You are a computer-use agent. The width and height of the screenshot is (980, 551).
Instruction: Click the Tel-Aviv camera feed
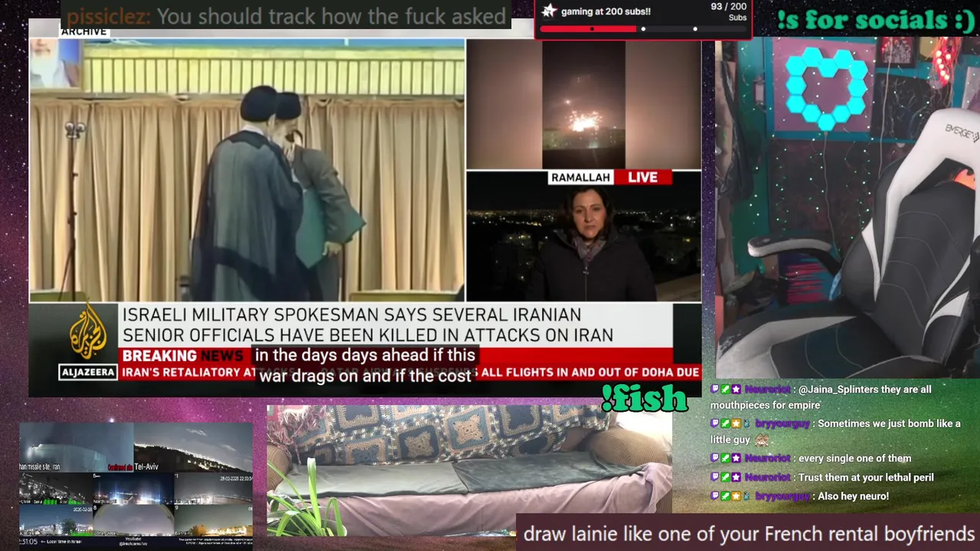pos(193,446)
